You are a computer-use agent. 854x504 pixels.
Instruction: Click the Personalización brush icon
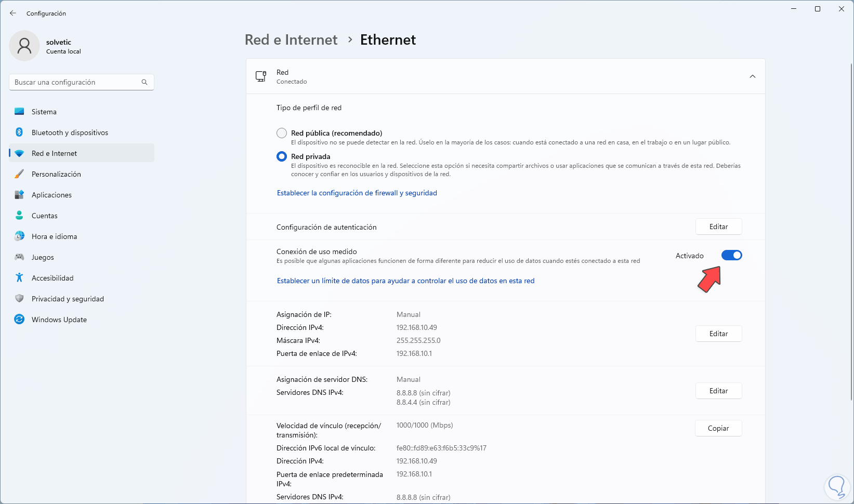click(19, 174)
